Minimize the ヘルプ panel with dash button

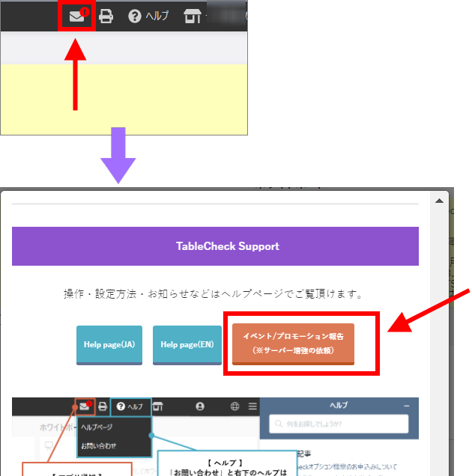(407, 405)
